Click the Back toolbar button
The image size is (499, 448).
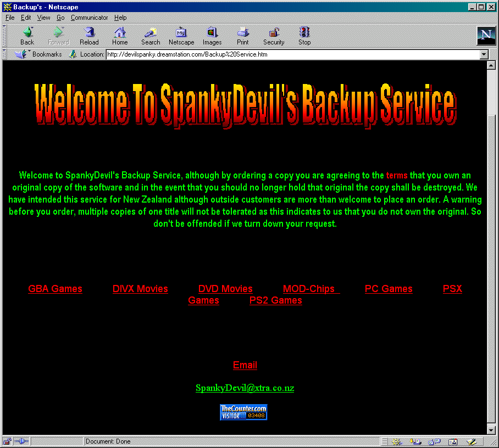[x=27, y=36]
